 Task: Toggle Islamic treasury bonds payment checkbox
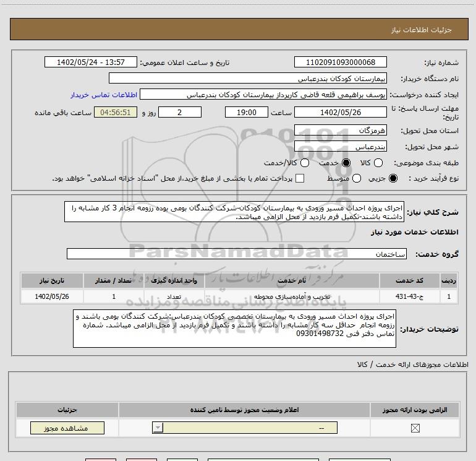300,178
